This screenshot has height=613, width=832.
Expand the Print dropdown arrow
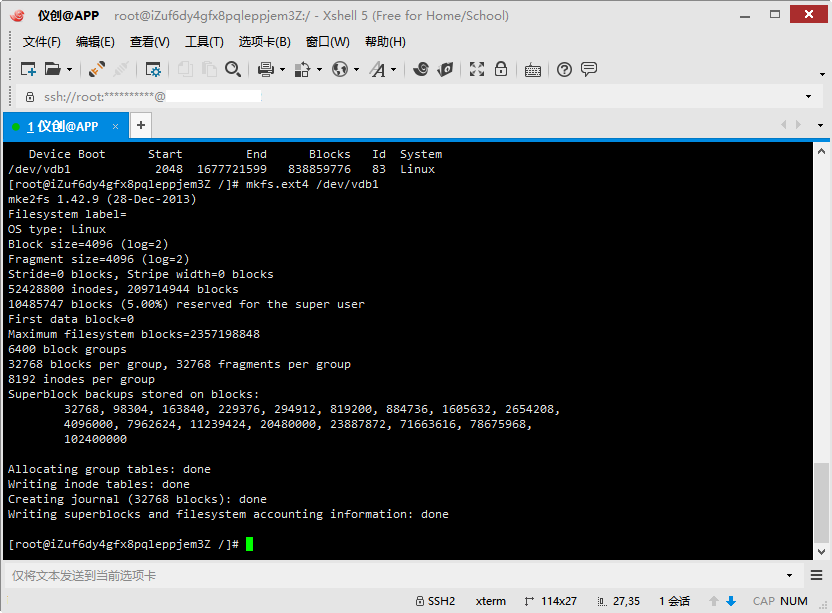[x=282, y=70]
